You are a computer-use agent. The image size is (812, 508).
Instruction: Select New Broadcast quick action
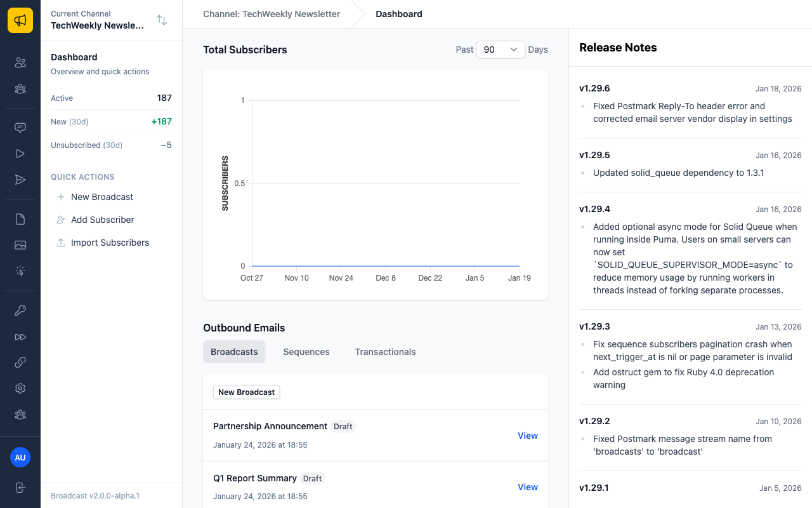click(102, 197)
